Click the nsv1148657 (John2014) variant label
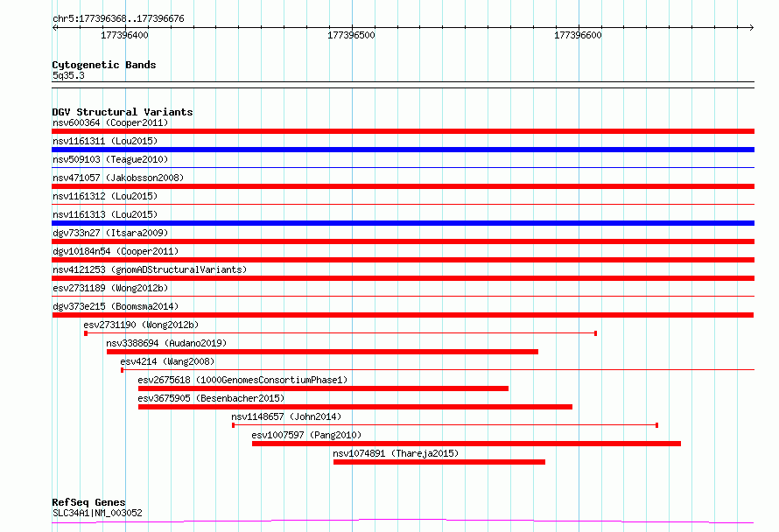This screenshot has width=779, height=532. point(286,416)
